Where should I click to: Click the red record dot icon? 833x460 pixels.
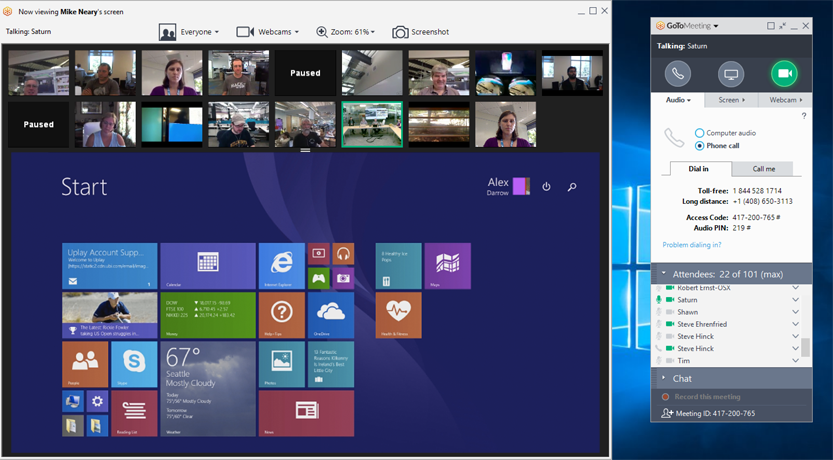tap(665, 397)
